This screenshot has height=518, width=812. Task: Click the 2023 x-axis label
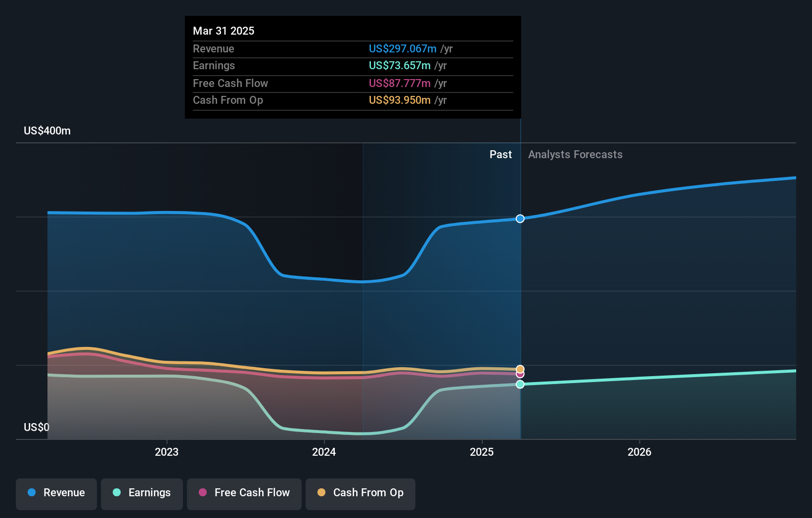coord(167,452)
